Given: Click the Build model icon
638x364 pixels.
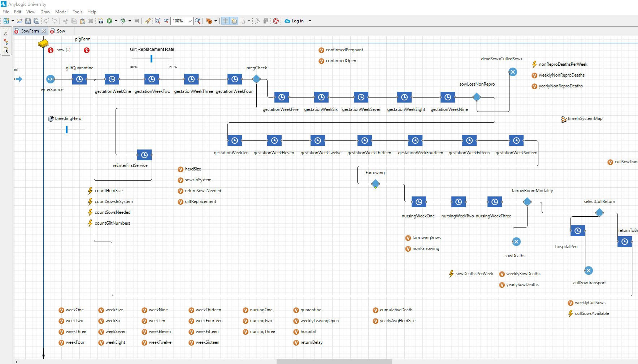Looking at the screenshot, I should 101,21.
